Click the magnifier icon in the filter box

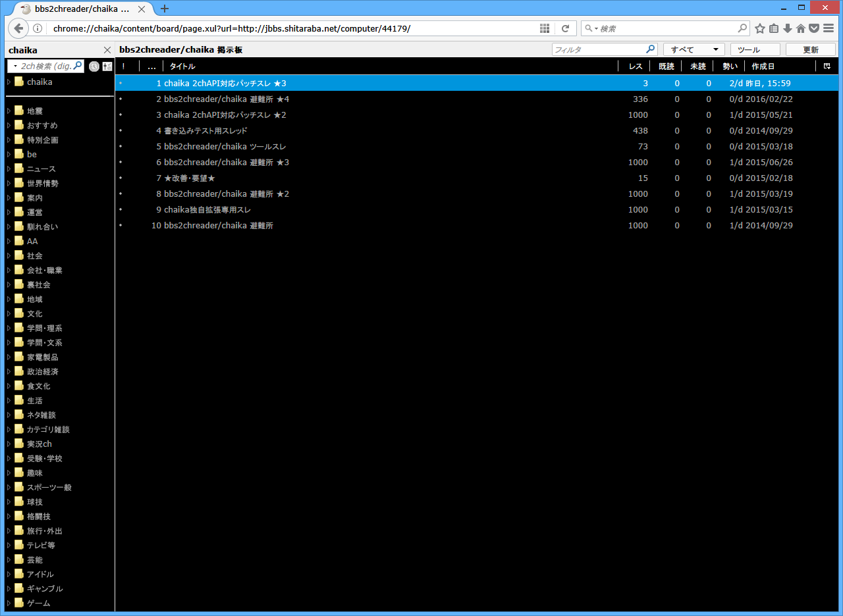(x=651, y=49)
